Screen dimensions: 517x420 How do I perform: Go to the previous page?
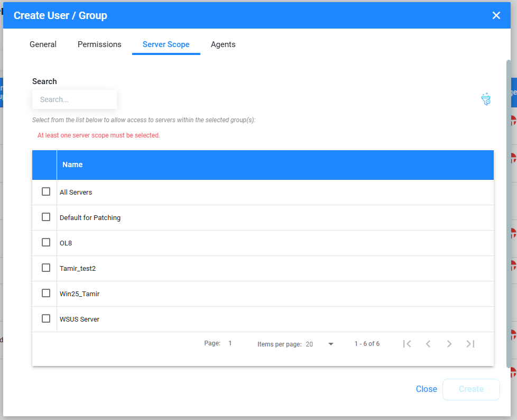click(x=428, y=344)
